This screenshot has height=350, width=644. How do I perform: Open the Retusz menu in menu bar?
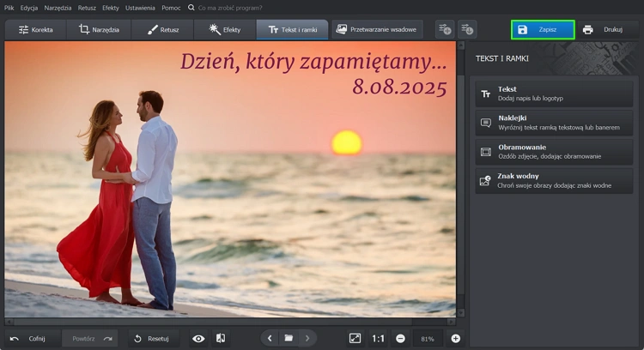87,8
